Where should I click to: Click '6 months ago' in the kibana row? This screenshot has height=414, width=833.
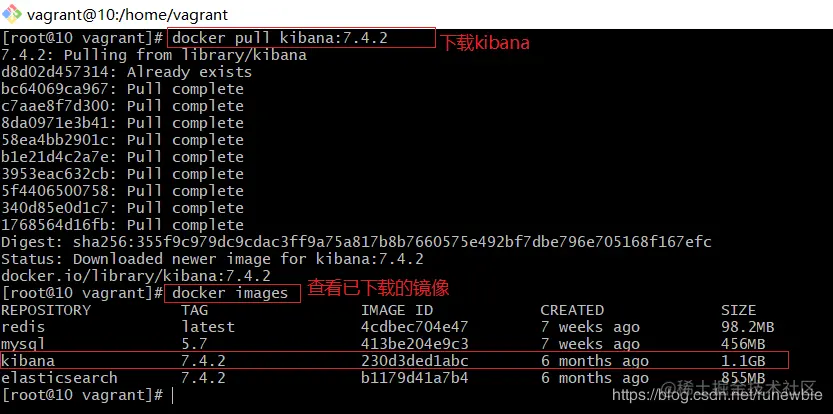pos(594,361)
